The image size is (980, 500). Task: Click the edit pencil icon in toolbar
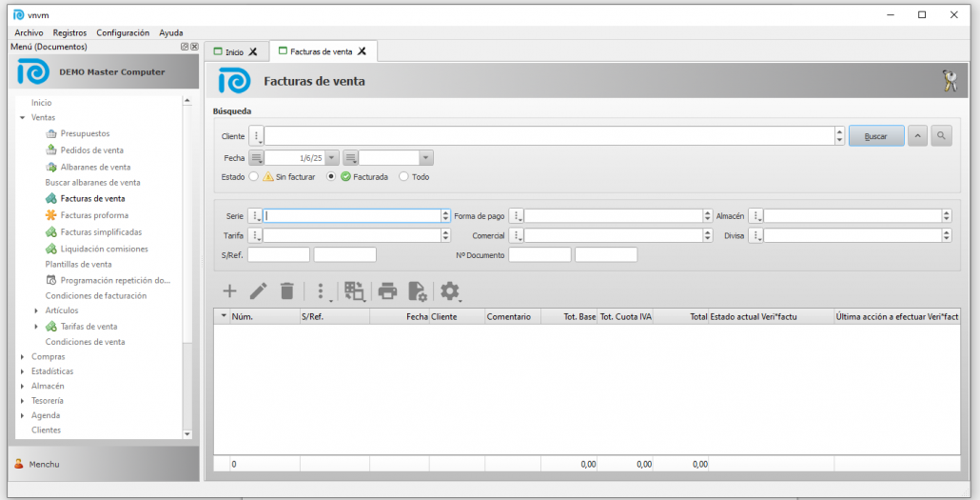(258, 290)
